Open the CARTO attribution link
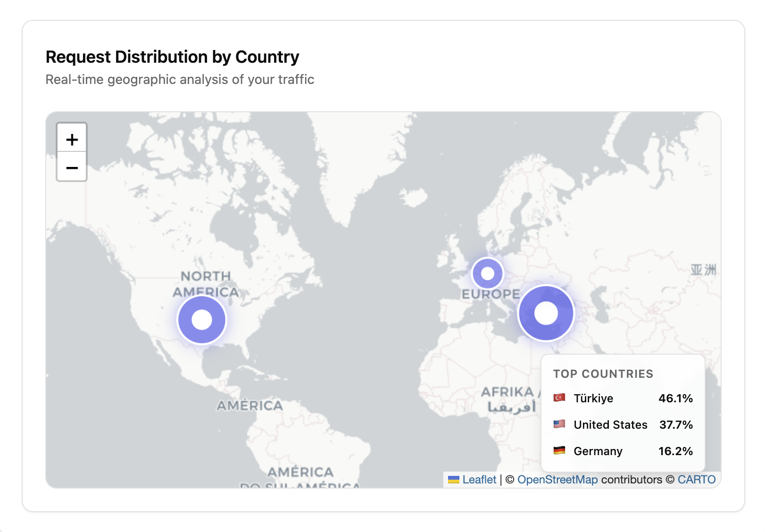Viewport: 765px width, 532px height. pyautogui.click(x=697, y=480)
